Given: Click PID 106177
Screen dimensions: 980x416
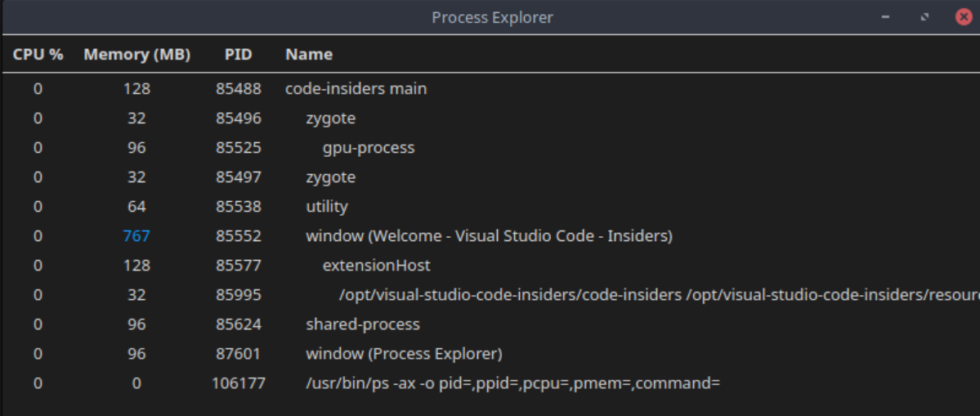Looking at the screenshot, I should pos(239,382).
